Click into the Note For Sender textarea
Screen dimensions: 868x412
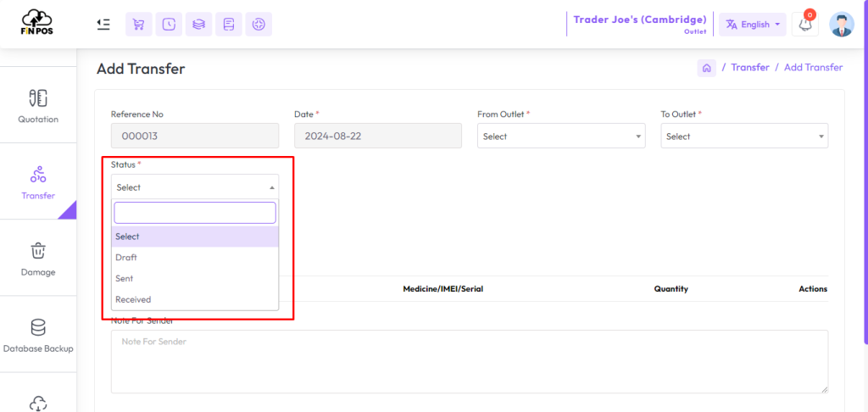point(470,362)
